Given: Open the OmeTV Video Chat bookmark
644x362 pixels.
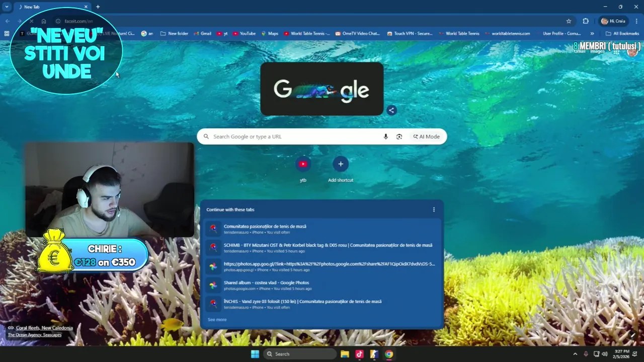Looking at the screenshot, I should [x=358, y=34].
